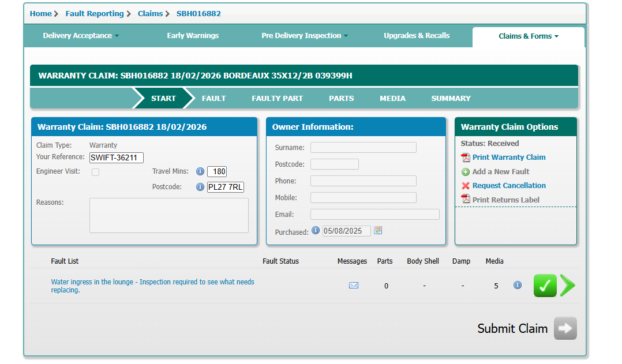Screen dimensions: 622x364
Task: Click the Submit Claim arrow icon
Action: pyautogui.click(x=565, y=328)
